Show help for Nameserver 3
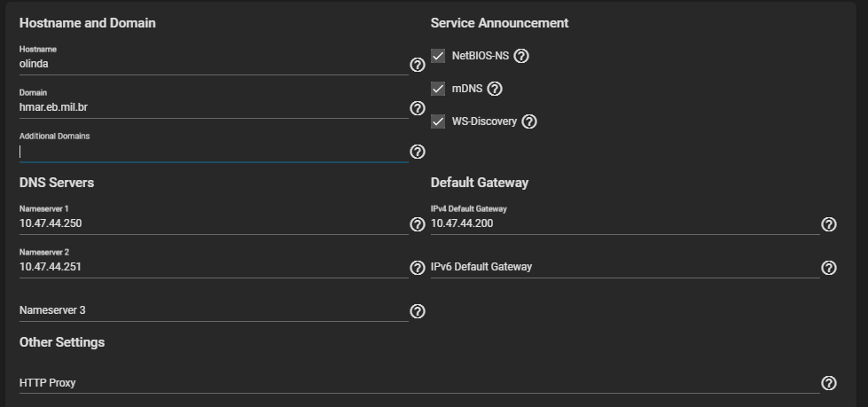This screenshot has width=868, height=407. click(418, 311)
